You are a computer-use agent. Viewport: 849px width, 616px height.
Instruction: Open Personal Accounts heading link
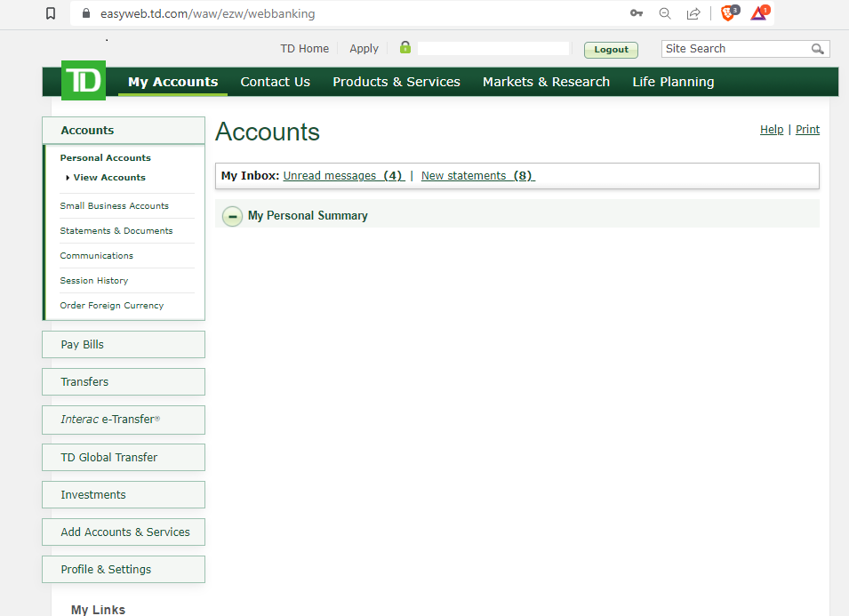click(106, 158)
